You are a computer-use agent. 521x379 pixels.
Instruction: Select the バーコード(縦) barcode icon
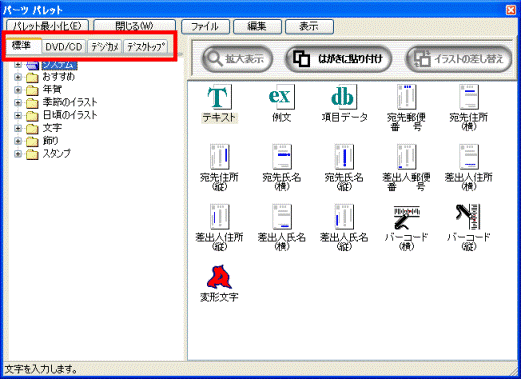468,217
